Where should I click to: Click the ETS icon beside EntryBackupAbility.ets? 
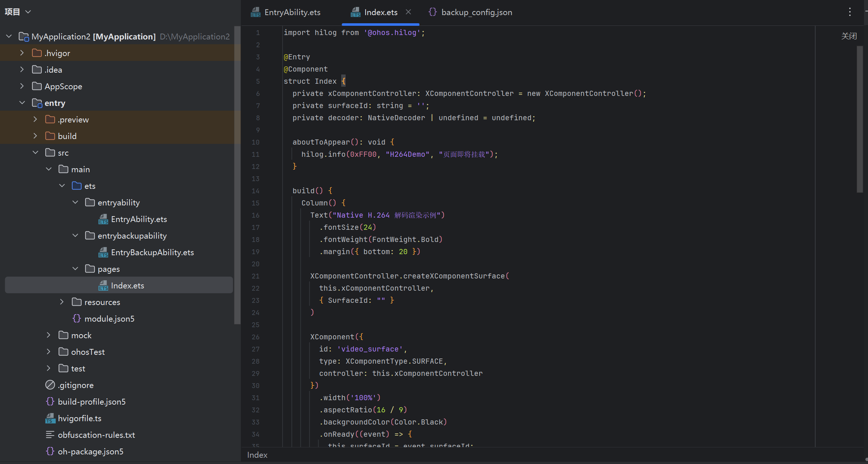pos(103,252)
